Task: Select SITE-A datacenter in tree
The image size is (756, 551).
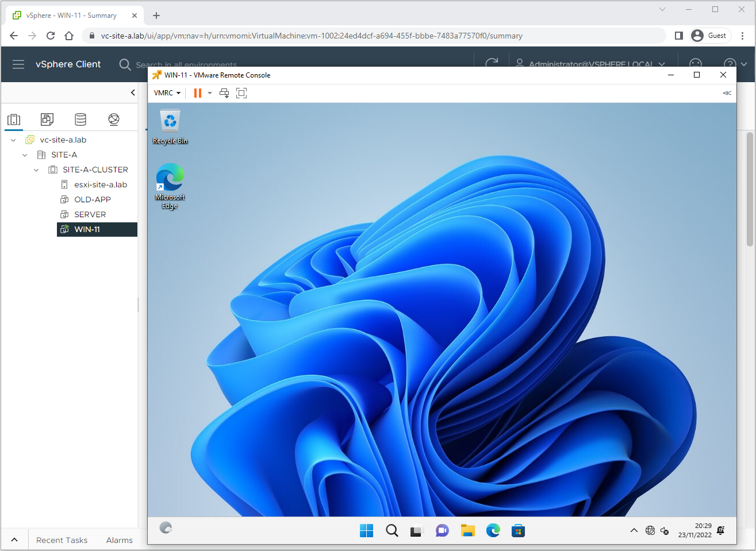Action: tap(64, 155)
